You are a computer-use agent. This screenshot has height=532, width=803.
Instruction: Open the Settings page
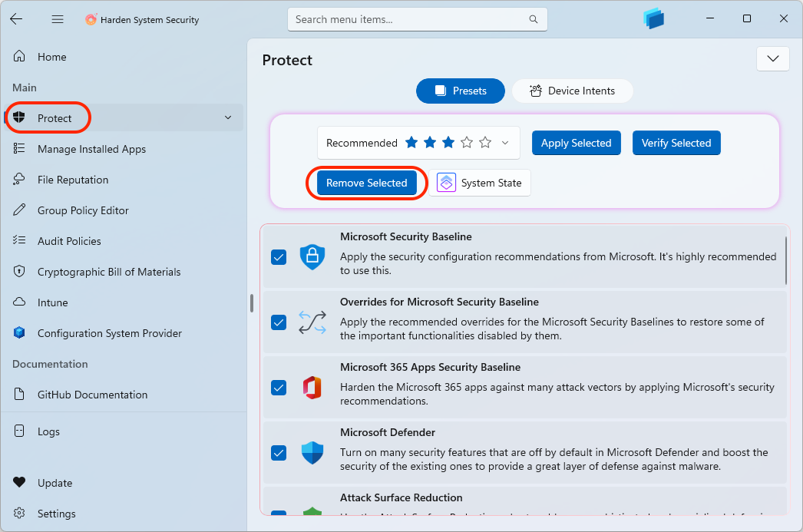(124, 513)
